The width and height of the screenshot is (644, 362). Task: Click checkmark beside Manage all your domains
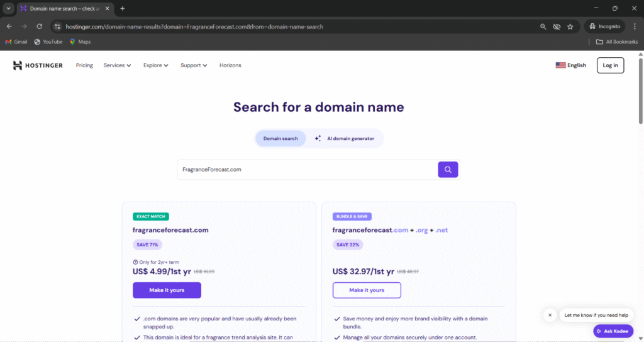click(x=337, y=337)
